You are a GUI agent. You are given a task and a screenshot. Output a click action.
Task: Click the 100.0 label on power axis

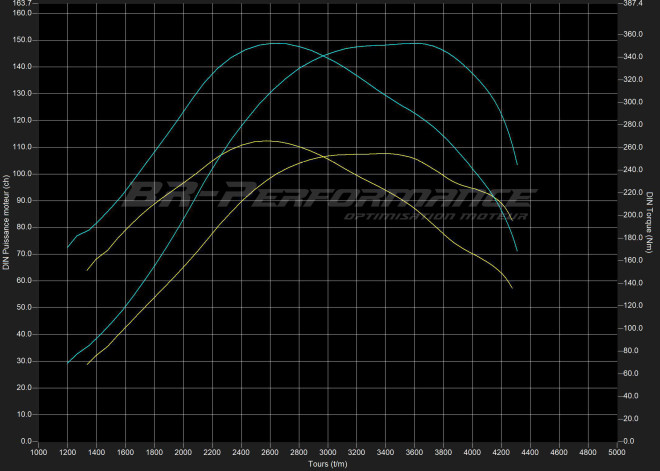(x=21, y=174)
